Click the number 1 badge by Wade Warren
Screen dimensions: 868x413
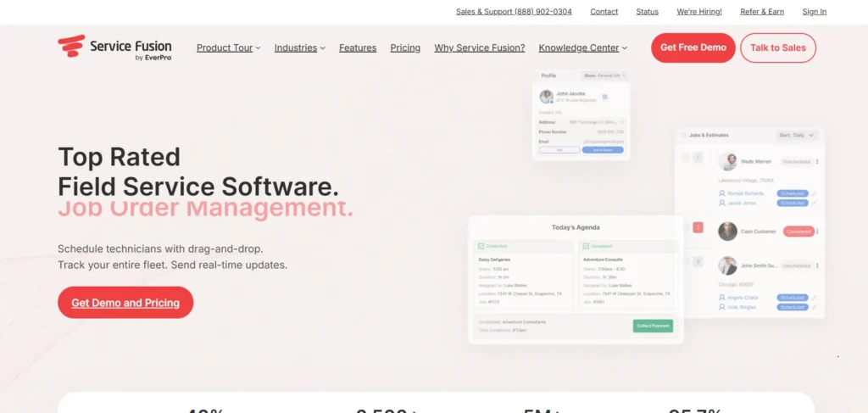[698, 158]
